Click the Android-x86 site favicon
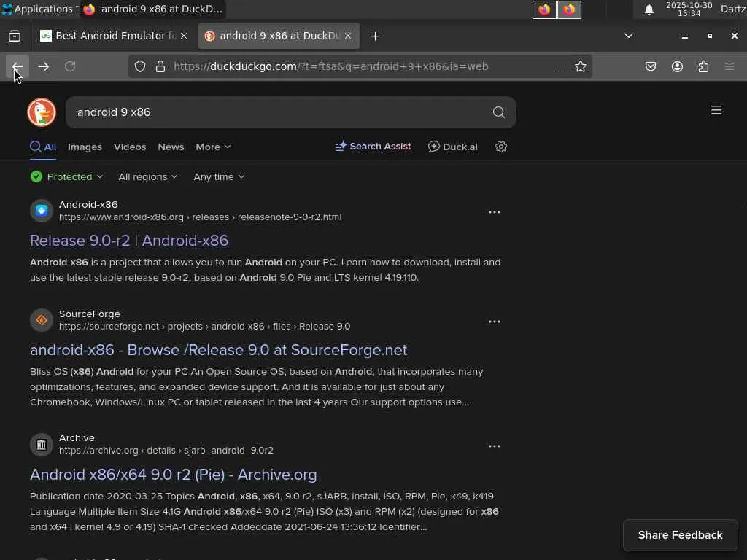 [x=42, y=211]
